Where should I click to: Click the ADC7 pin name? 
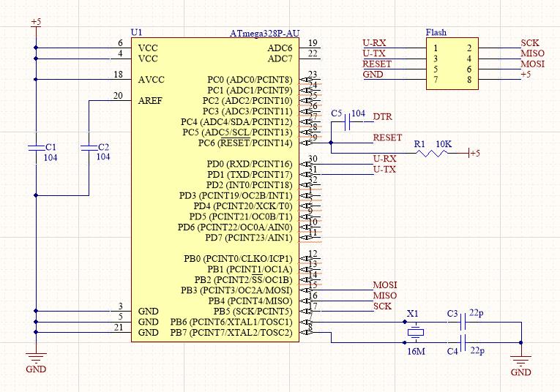[280, 59]
